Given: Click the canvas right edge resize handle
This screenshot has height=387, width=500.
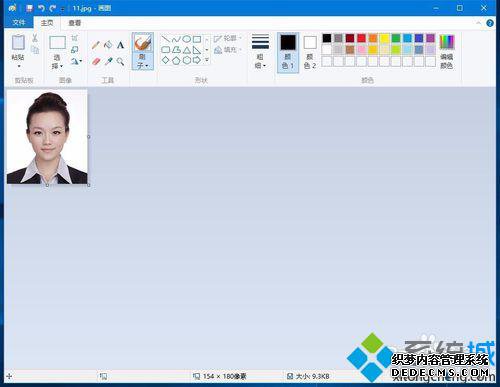Looking at the screenshot, I should 89,137.
